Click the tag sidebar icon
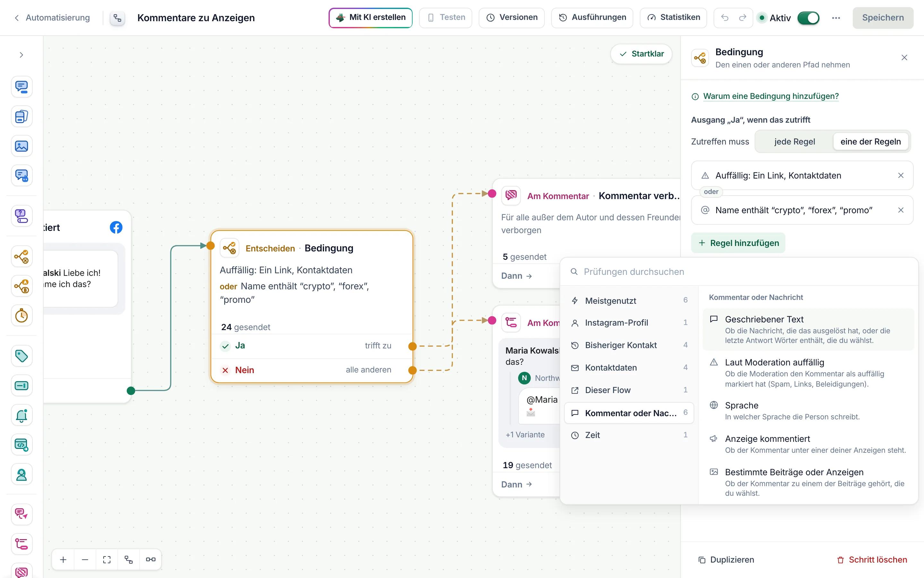The width and height of the screenshot is (924, 578). click(21, 356)
